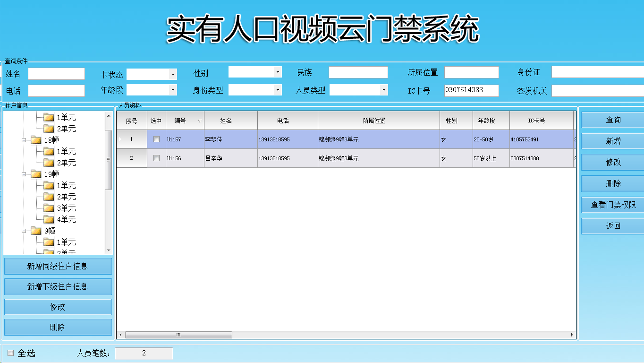Sort the table by 编号 column header
This screenshot has width=644, height=363.
pyautogui.click(x=185, y=121)
